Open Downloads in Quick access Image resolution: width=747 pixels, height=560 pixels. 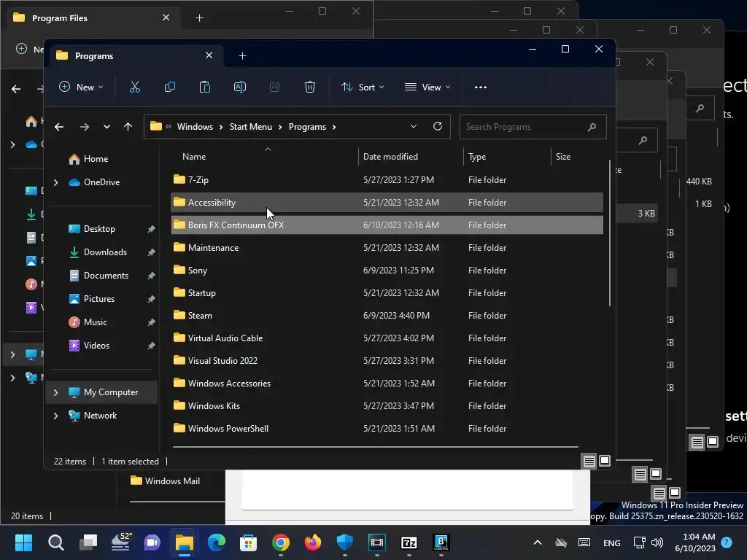click(105, 252)
